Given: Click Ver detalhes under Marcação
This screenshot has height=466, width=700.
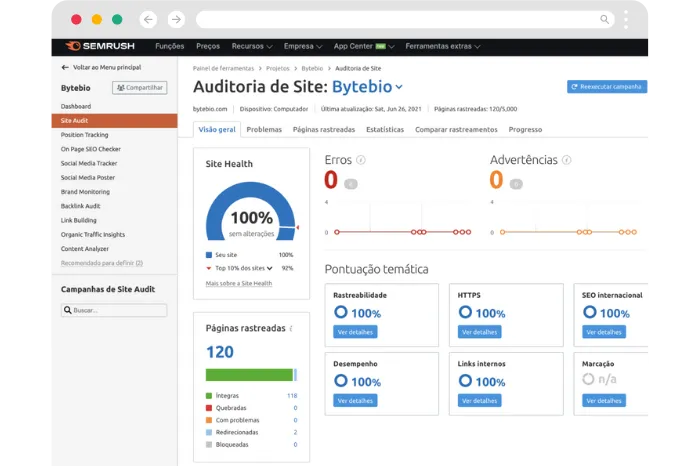Looking at the screenshot, I should [604, 401].
